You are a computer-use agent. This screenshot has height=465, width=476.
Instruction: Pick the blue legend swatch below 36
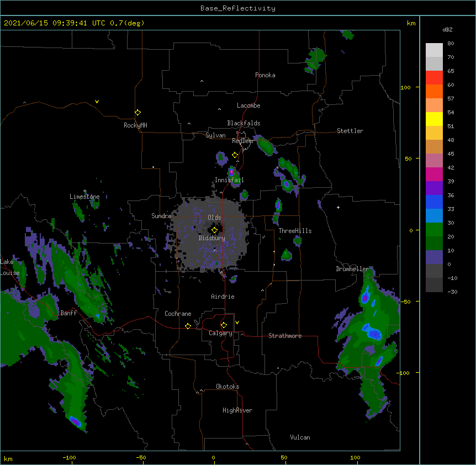[x=434, y=202]
